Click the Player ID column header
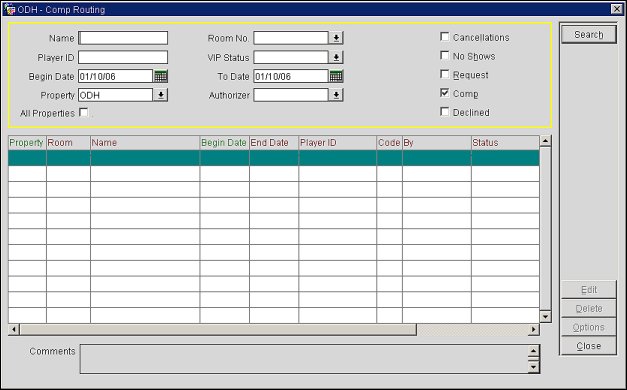 coord(337,143)
